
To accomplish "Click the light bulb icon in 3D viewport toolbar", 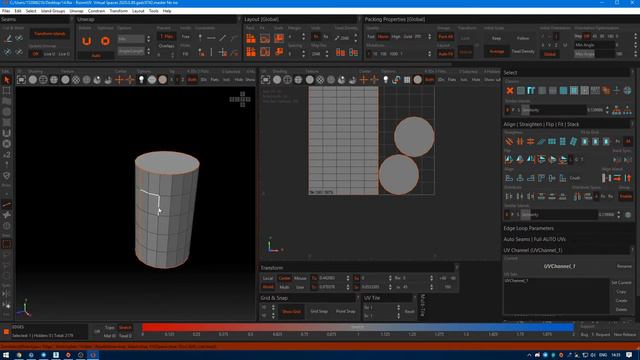I will (x=141, y=80).
